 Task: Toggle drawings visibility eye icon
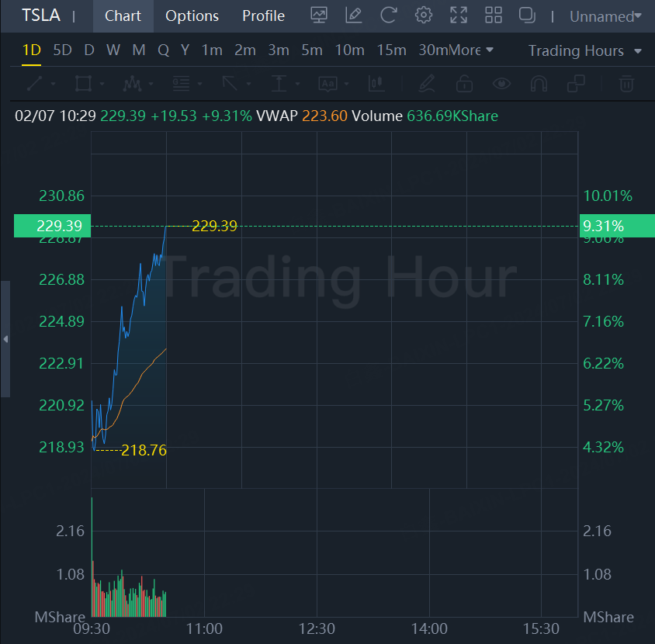click(501, 83)
